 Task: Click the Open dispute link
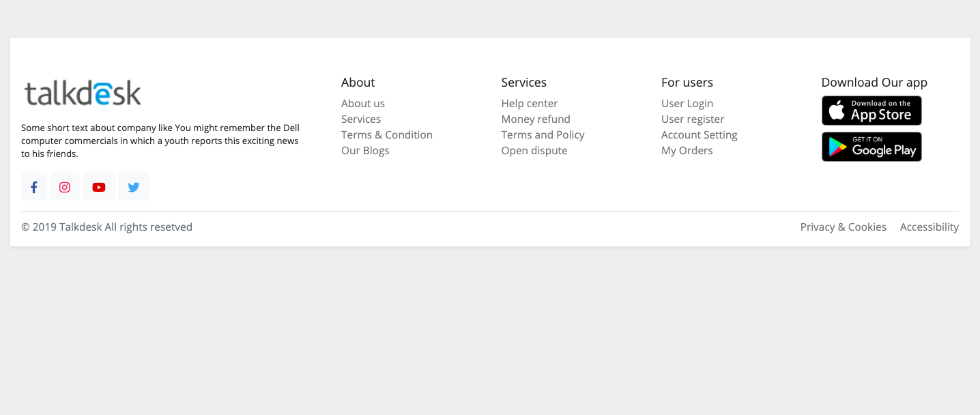534,150
